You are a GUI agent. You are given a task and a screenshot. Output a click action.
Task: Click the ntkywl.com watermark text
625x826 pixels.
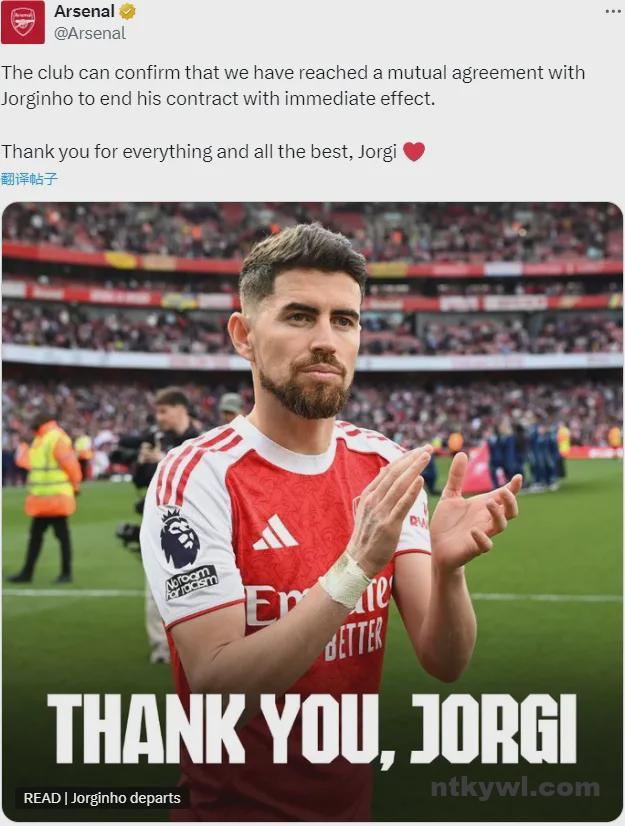[515, 788]
